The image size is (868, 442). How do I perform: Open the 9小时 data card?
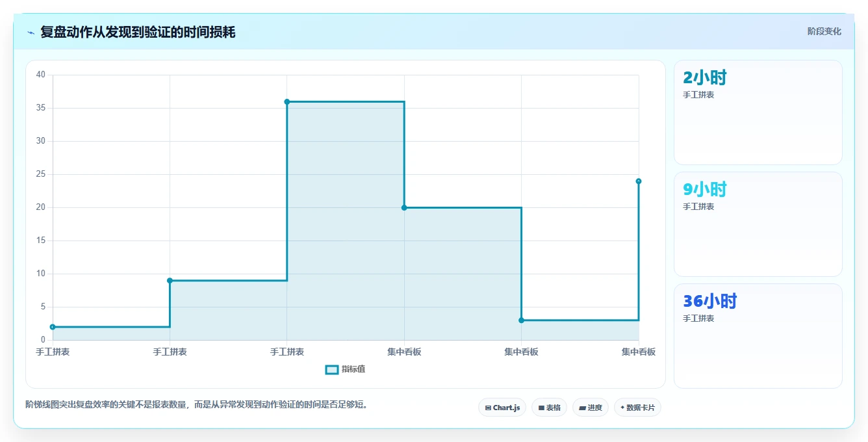pyautogui.click(x=758, y=224)
